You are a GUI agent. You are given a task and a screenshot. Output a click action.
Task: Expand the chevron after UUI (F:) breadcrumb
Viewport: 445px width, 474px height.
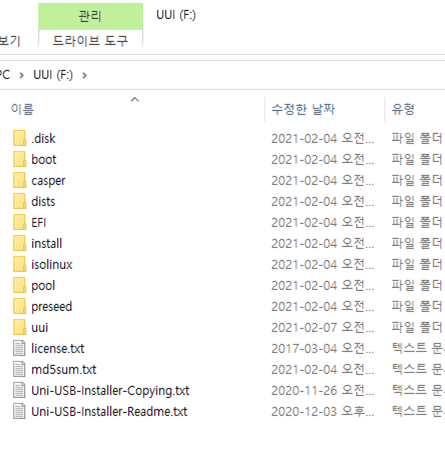84,76
